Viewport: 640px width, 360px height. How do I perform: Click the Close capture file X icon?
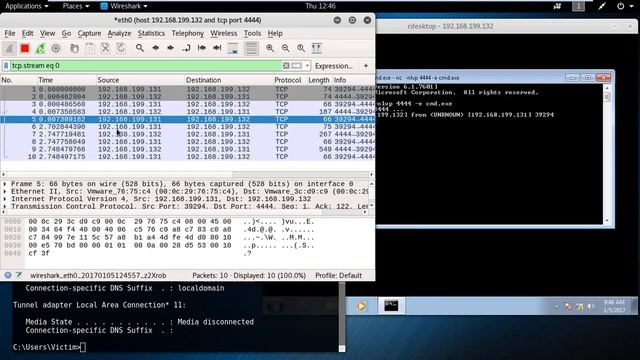105,49
